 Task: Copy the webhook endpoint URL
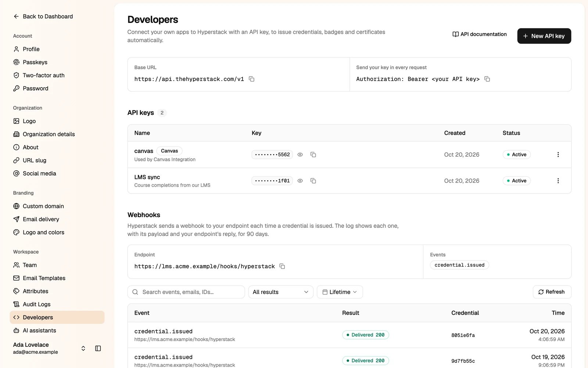click(x=282, y=266)
